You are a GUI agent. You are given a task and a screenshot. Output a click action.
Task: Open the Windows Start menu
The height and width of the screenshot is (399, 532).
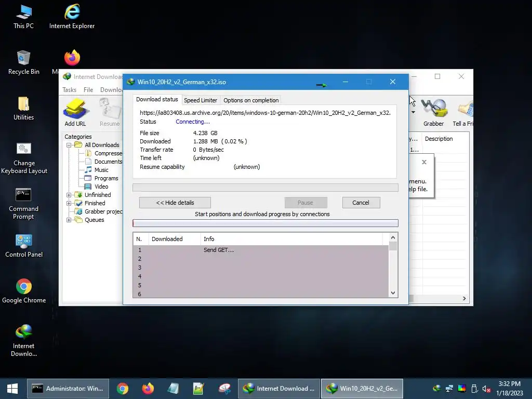12,389
